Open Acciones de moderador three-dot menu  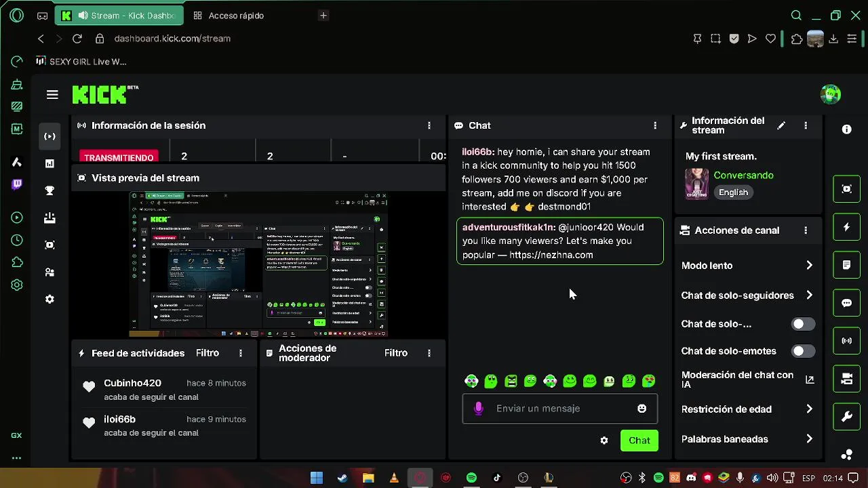(429, 353)
